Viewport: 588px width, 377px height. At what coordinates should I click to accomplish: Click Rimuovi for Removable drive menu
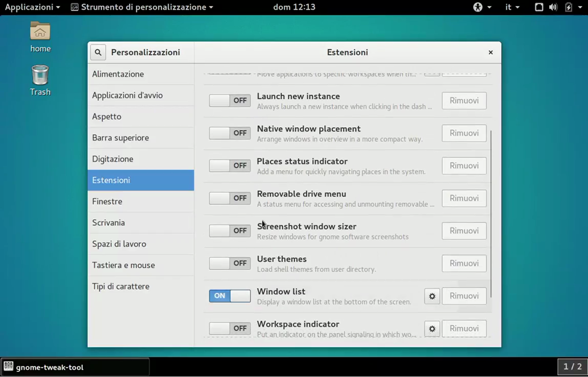tap(463, 198)
